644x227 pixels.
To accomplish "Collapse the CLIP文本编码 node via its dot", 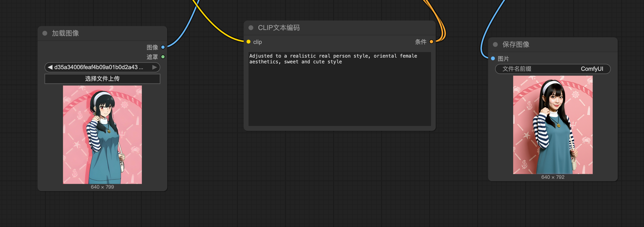I will coord(251,28).
